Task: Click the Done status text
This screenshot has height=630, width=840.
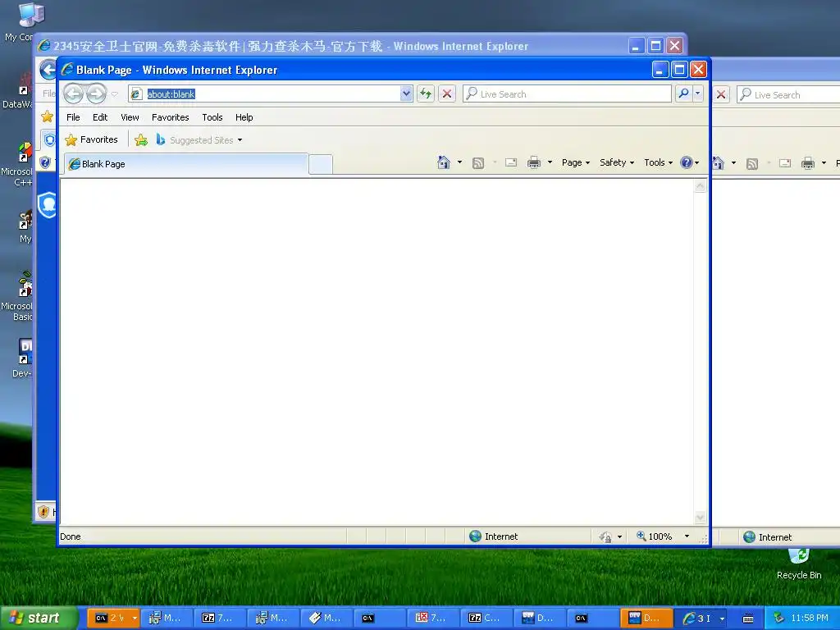Action: 71,536
